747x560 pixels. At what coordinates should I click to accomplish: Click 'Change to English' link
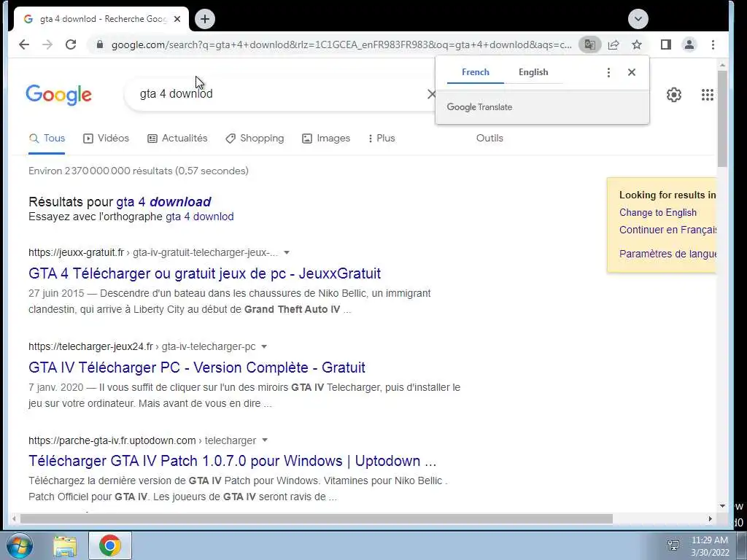[658, 212]
